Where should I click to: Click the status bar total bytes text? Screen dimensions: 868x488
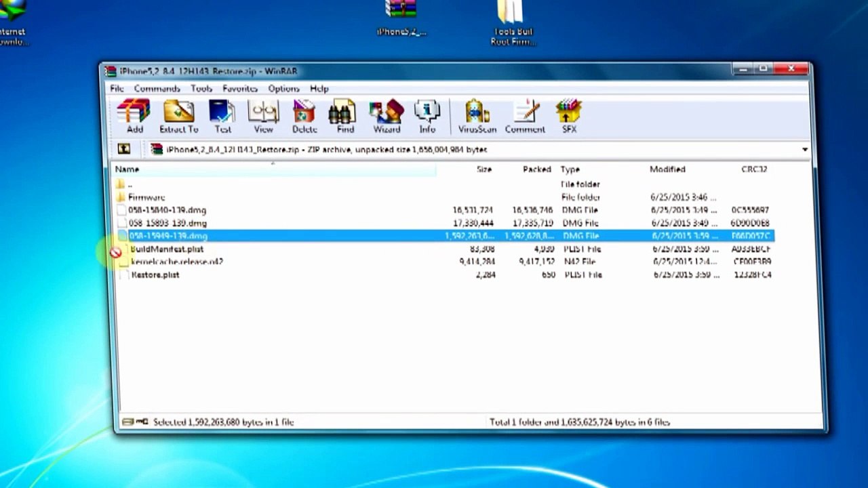coord(580,422)
